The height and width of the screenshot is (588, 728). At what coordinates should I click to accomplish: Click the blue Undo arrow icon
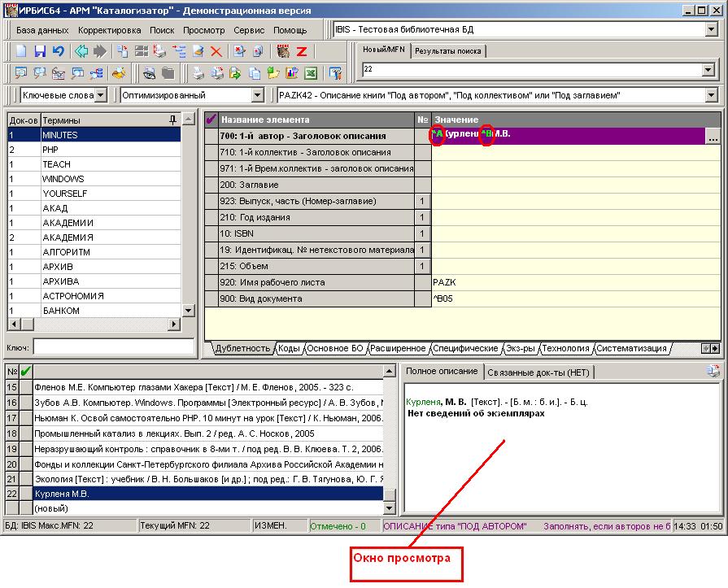pos(58,51)
